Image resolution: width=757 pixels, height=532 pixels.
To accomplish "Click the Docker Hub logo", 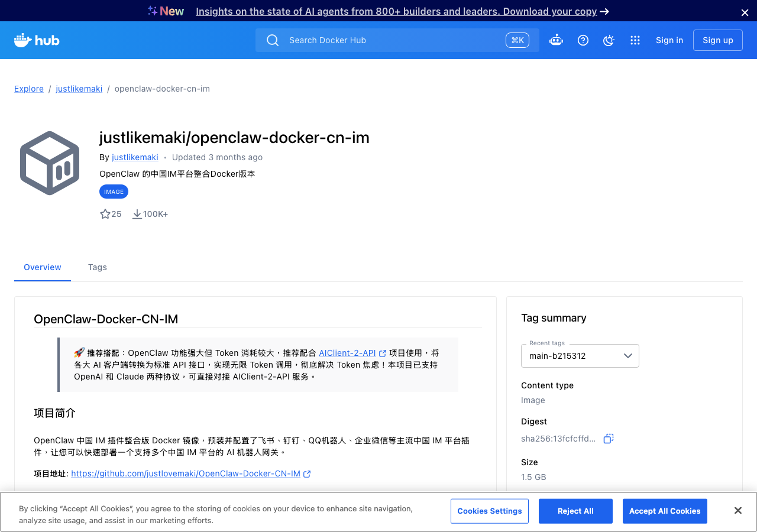I will coord(37,40).
